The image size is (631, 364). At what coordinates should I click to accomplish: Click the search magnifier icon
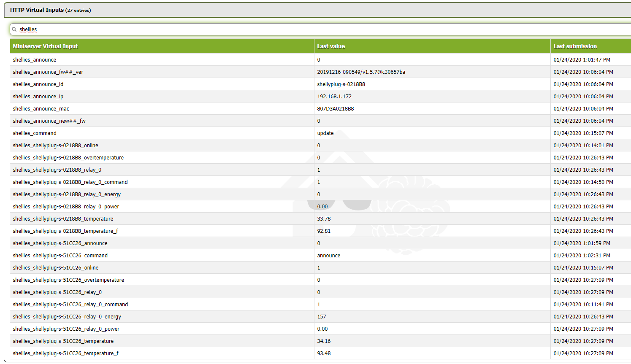[14, 30]
